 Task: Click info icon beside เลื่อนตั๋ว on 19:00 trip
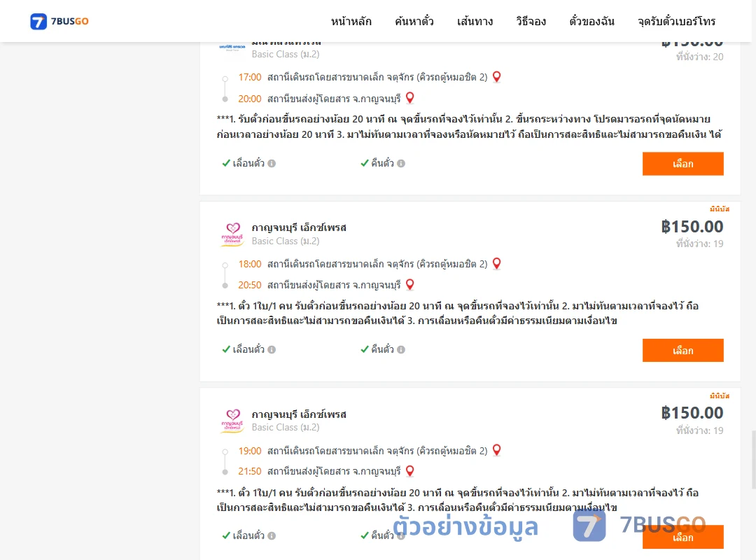coord(272,536)
